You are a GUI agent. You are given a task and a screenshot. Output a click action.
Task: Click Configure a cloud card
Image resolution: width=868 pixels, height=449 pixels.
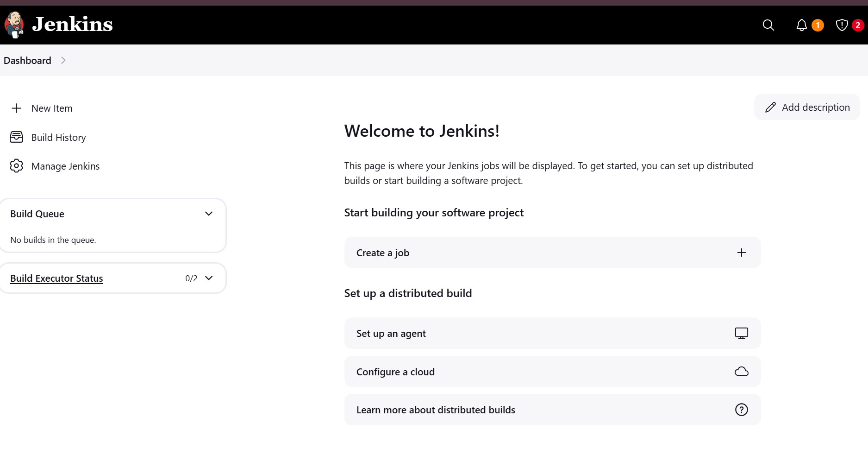pyautogui.click(x=552, y=372)
